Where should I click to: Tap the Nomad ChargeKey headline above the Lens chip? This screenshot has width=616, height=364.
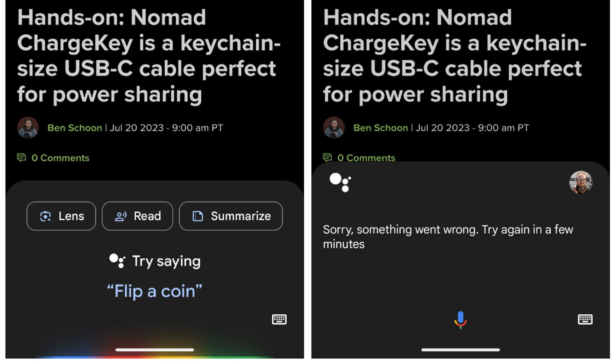pyautogui.click(x=148, y=56)
